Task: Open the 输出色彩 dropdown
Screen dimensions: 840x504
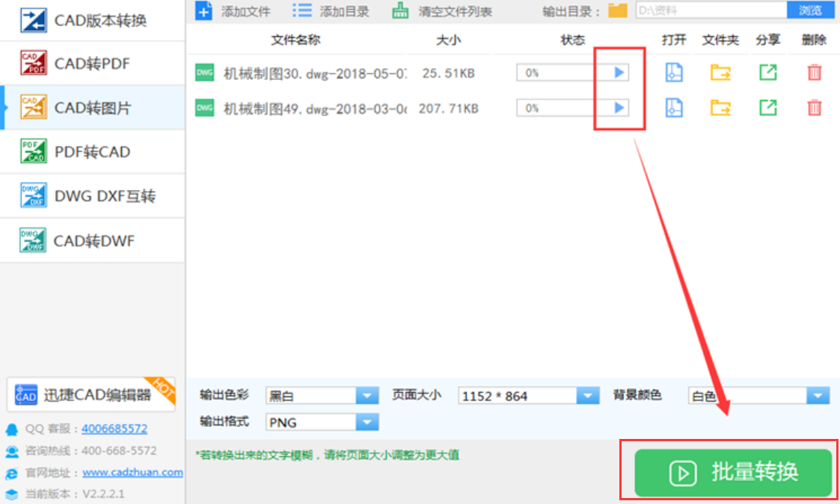Action: [x=322, y=396]
